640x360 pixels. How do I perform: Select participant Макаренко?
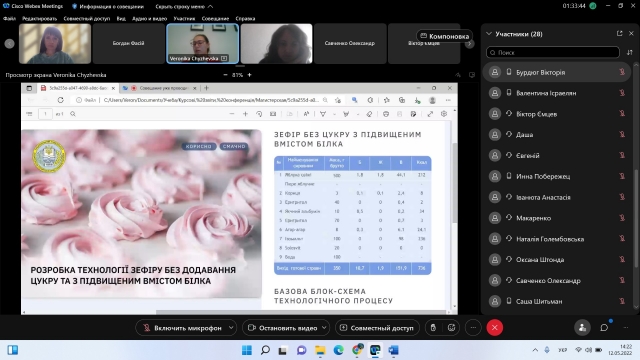pos(557,218)
